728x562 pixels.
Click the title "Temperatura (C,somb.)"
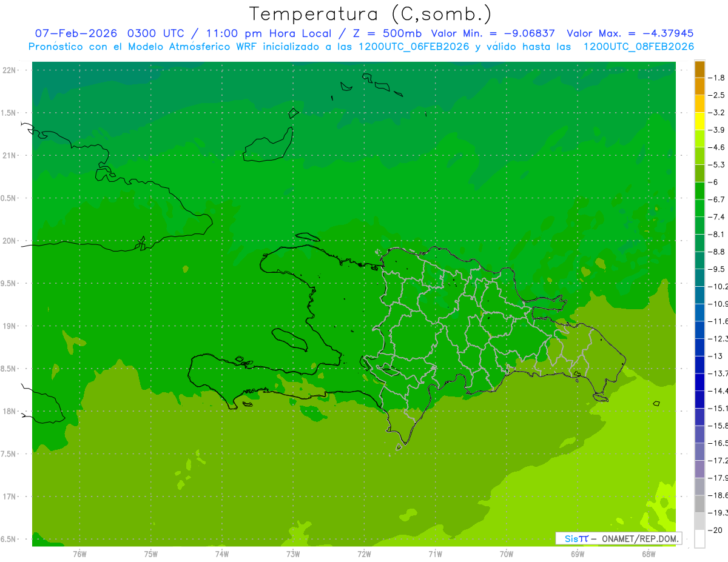point(371,15)
